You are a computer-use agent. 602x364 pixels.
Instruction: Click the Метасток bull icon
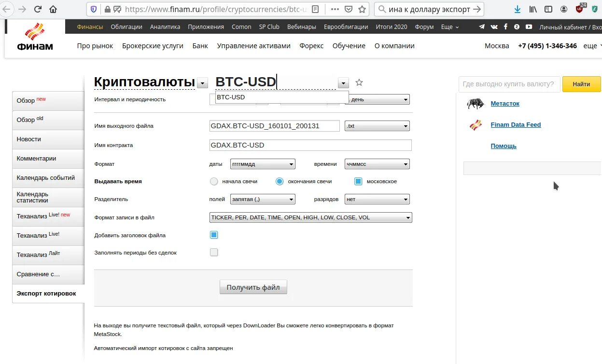pos(476,103)
